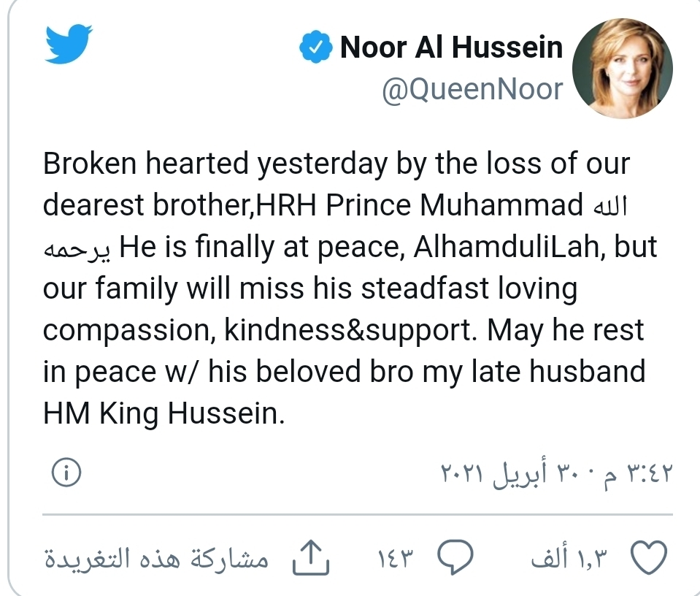Image resolution: width=700 pixels, height=596 pixels.
Task: Like the tweet with the heart icon
Action: [x=648, y=559]
